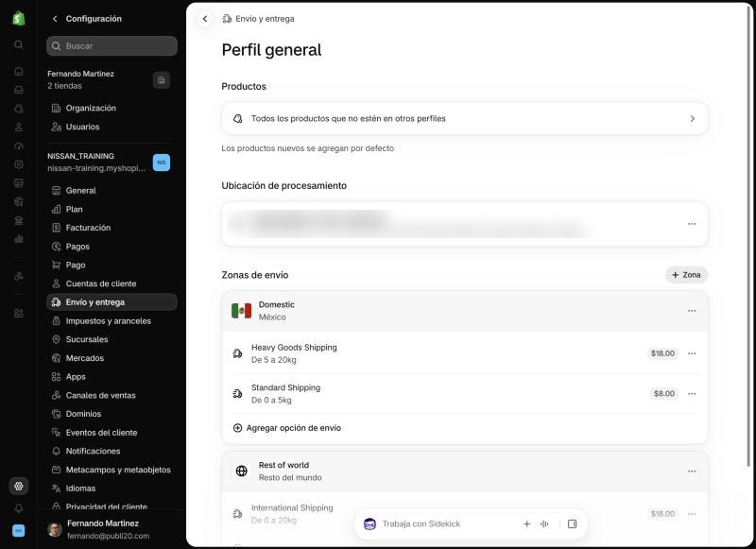Click the + Zona button

[x=687, y=275]
